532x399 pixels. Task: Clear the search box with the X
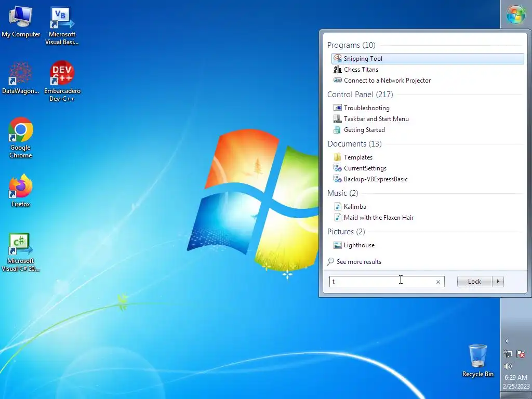click(438, 282)
